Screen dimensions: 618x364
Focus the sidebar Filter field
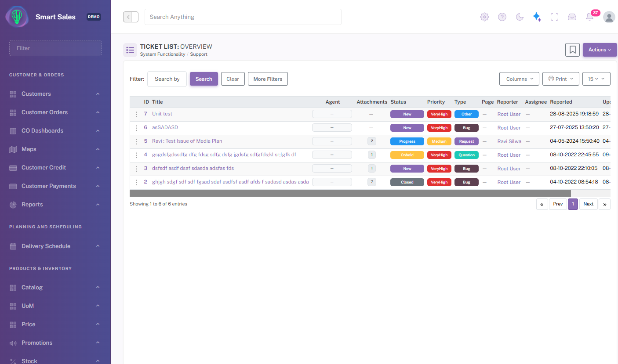coord(55,48)
